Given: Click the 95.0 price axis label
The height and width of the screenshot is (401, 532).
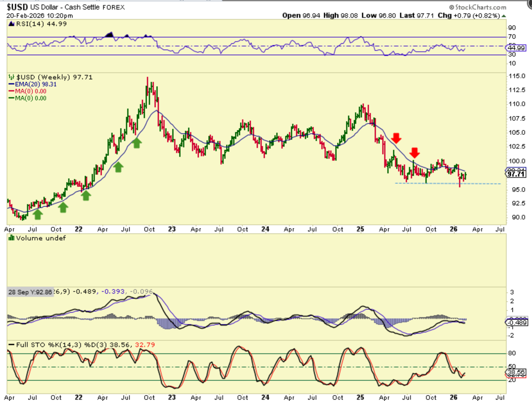Looking at the screenshot, I should click(518, 190).
